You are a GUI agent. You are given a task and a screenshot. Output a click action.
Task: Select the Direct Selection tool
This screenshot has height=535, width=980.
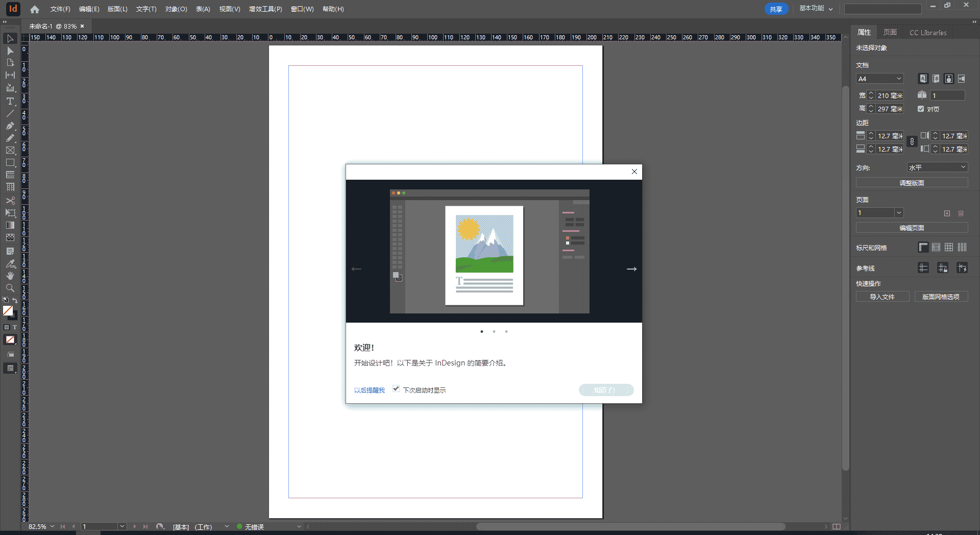click(10, 51)
